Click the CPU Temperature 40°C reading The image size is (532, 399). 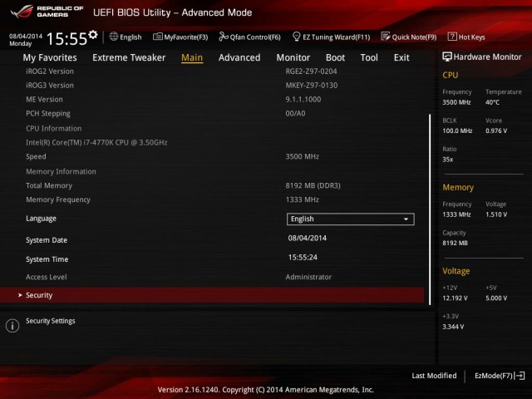492,102
